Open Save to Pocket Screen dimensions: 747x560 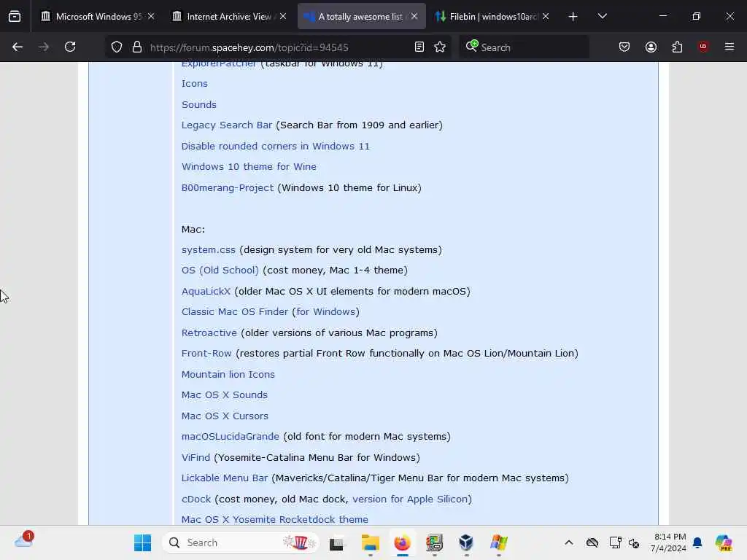click(x=624, y=47)
